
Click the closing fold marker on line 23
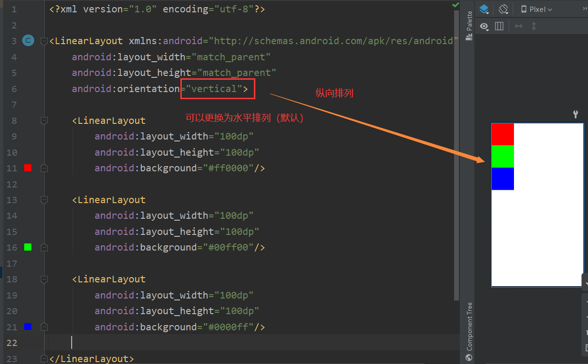point(44,358)
